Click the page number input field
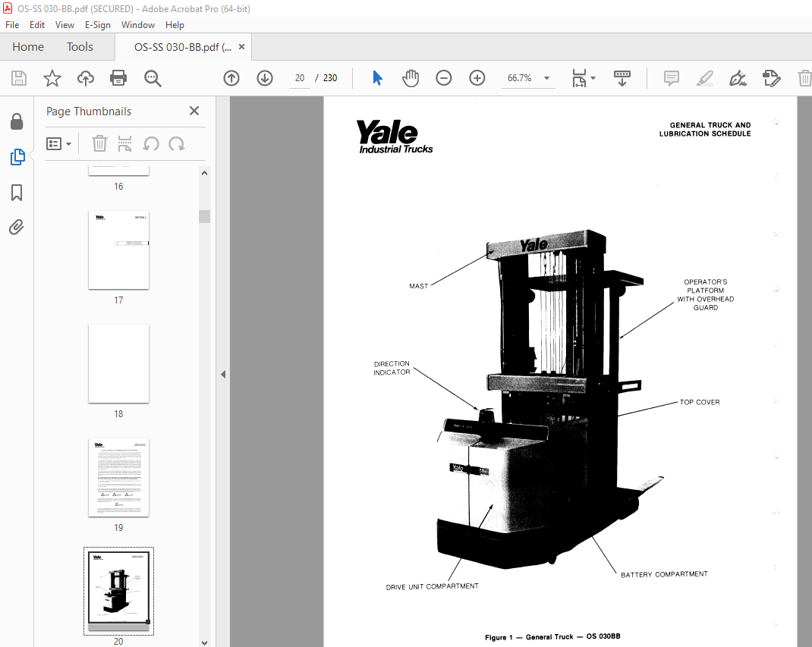 [x=299, y=78]
